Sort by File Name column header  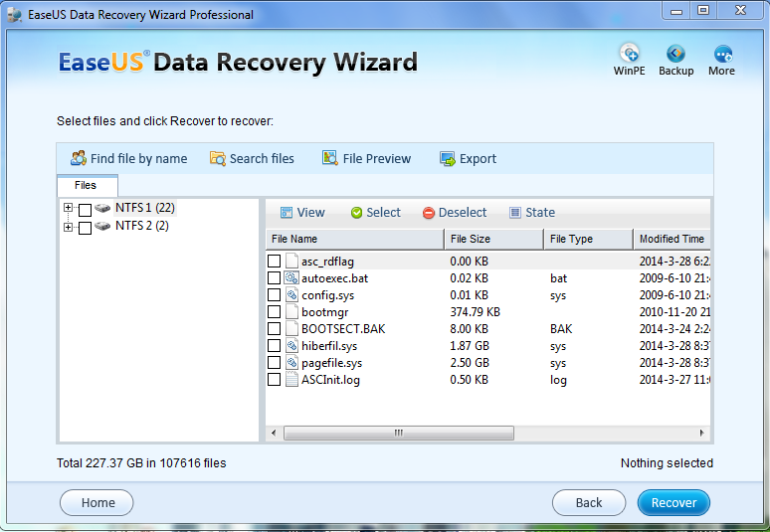354,239
